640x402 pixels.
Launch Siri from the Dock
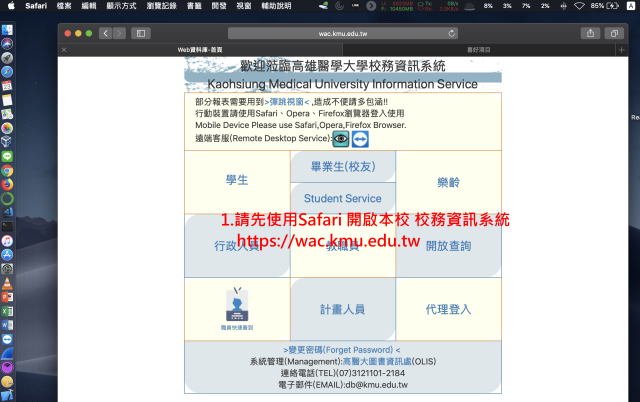tap(7, 44)
